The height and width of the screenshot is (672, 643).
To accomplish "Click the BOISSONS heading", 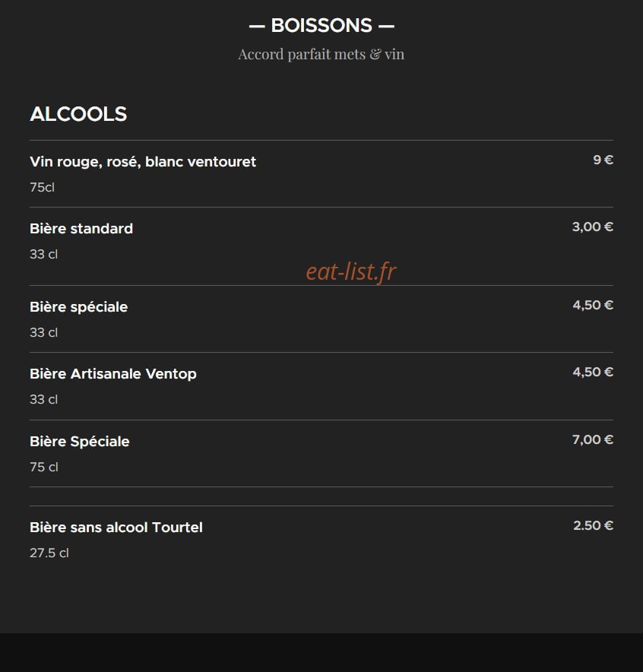I will click(321, 26).
